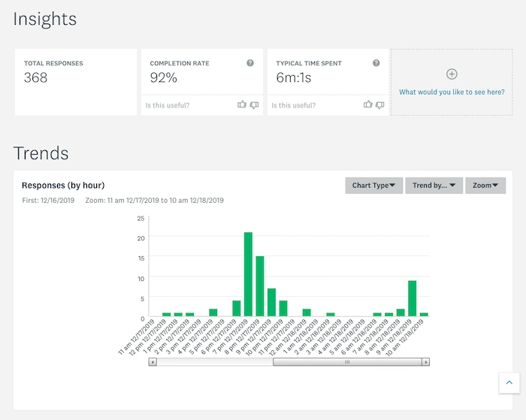Click the 8 pm 12/17/2019 bar
Viewport: 526px width, 420px height.
(260, 286)
